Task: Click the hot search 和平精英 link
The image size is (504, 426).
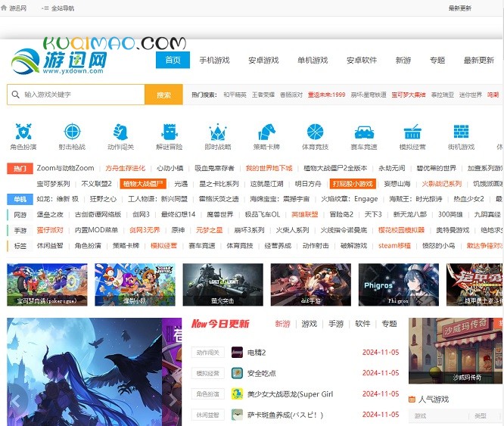Action: click(235, 95)
